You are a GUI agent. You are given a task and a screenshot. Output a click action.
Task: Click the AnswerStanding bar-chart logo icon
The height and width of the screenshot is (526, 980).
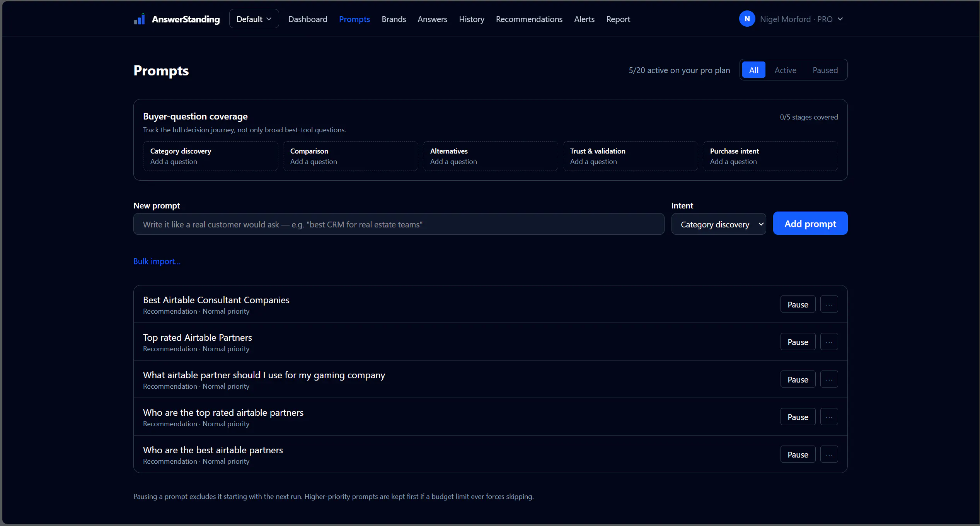tap(139, 19)
